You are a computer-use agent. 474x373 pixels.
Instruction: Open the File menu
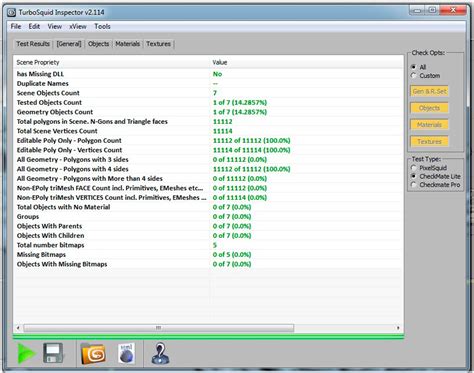(x=16, y=26)
